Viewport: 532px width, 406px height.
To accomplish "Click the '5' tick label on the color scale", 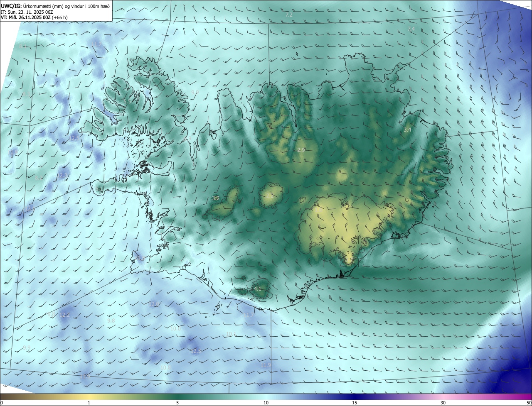I will [x=177, y=403].
